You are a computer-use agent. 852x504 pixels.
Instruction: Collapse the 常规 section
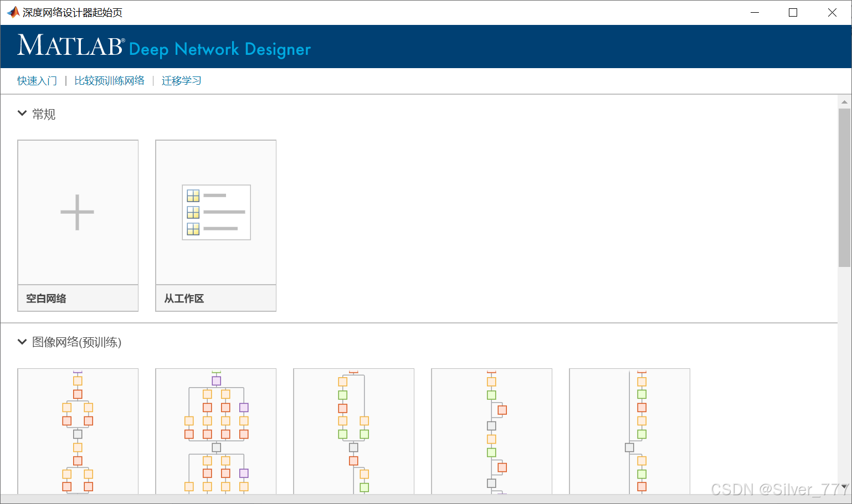(x=22, y=114)
